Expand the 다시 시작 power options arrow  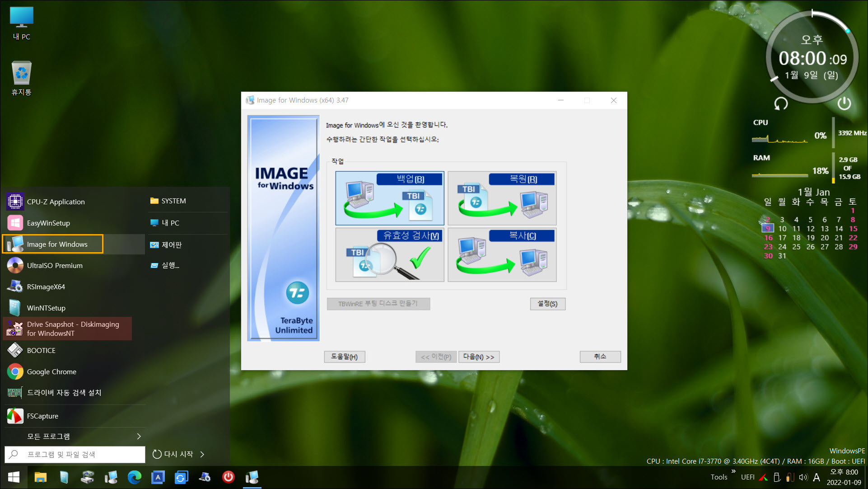pos(202,454)
